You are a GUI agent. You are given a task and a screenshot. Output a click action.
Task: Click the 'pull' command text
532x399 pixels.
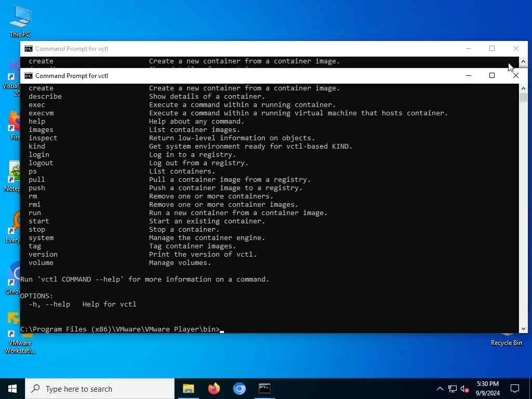37,179
